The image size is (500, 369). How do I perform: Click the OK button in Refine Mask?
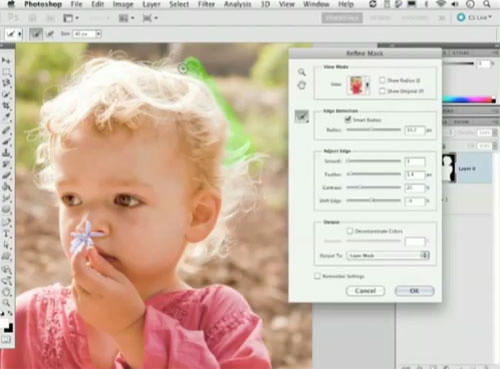click(414, 291)
